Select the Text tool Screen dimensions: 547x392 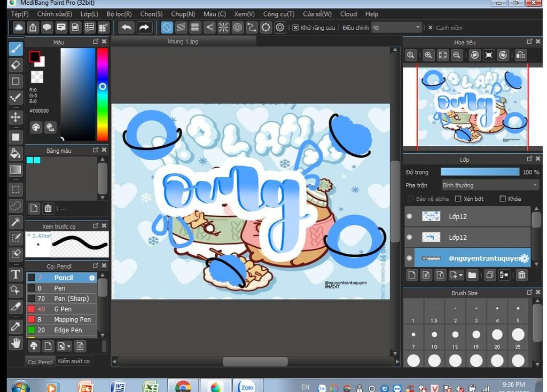pyautogui.click(x=15, y=274)
